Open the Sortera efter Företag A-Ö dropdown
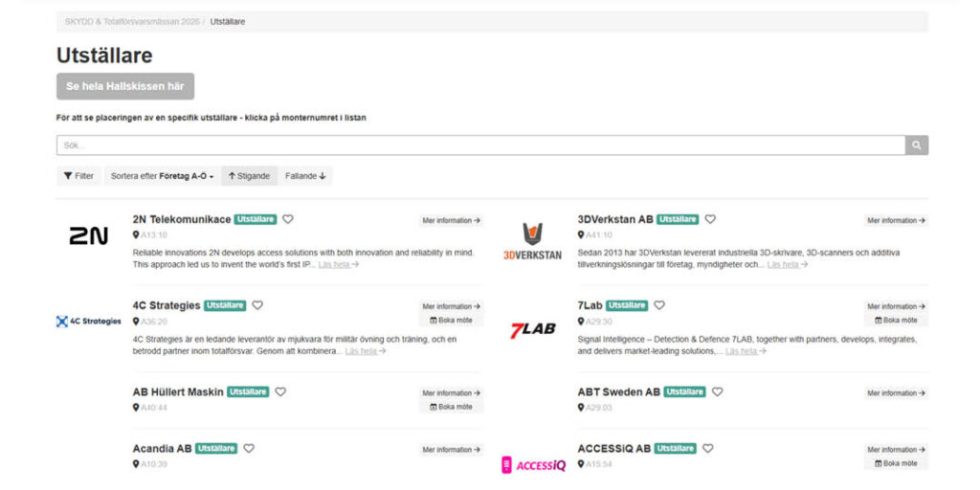This screenshot has height=490, width=980. pos(163,176)
